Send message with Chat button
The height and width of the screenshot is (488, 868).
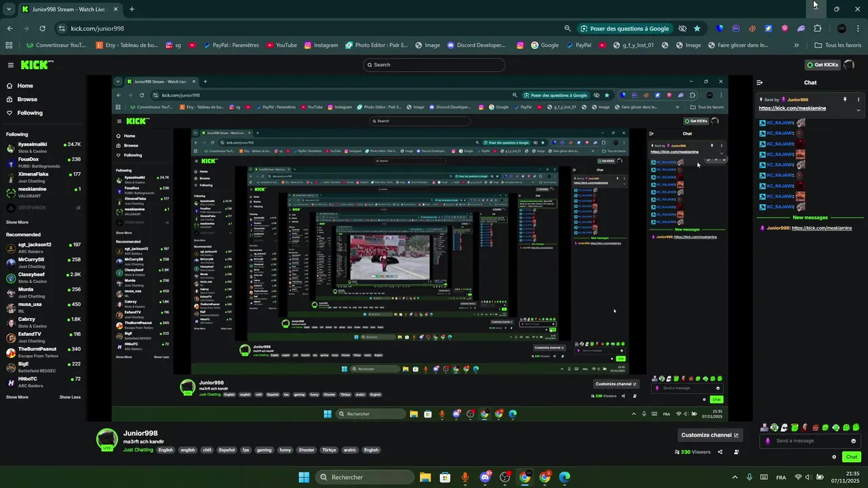coord(852,457)
